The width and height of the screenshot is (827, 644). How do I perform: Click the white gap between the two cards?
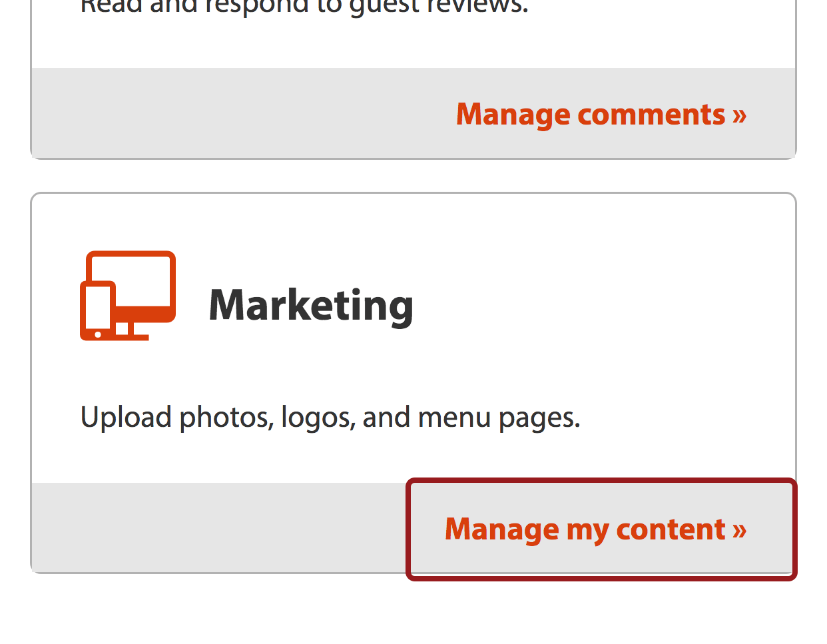pos(413,176)
